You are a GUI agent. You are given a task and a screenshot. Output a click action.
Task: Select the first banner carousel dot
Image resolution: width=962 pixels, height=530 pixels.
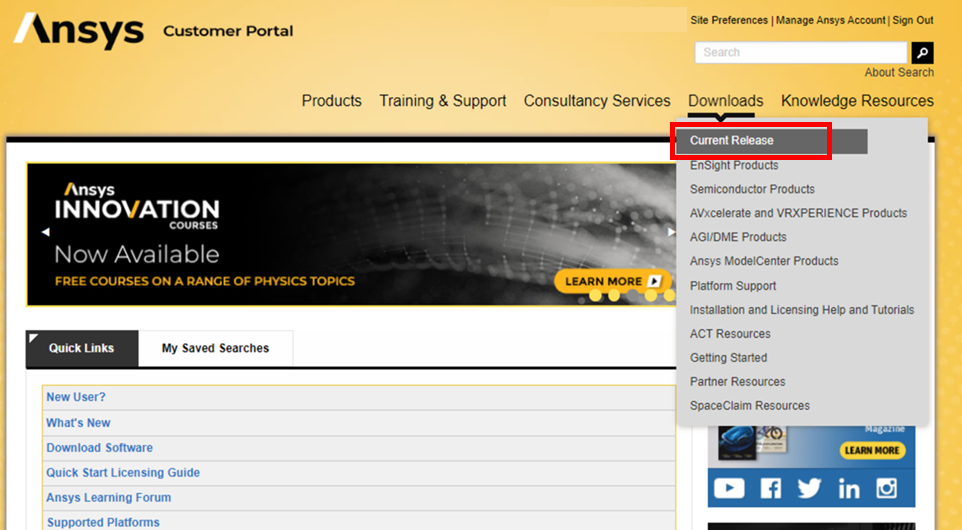pos(595,296)
